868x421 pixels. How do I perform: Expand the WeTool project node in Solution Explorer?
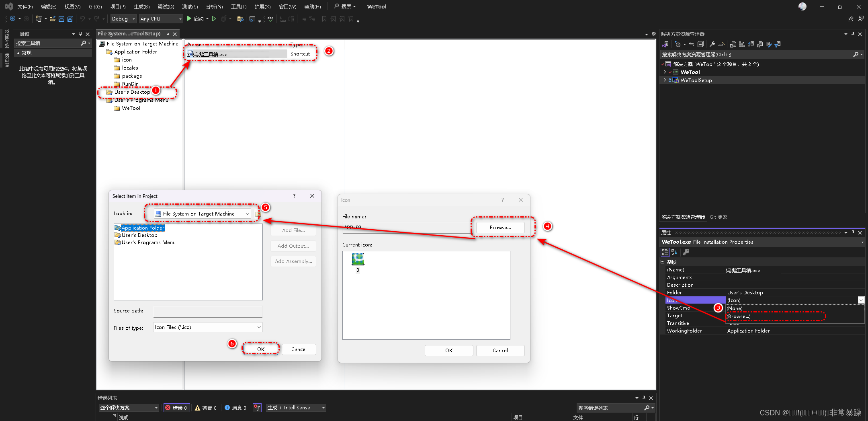pyautogui.click(x=665, y=72)
